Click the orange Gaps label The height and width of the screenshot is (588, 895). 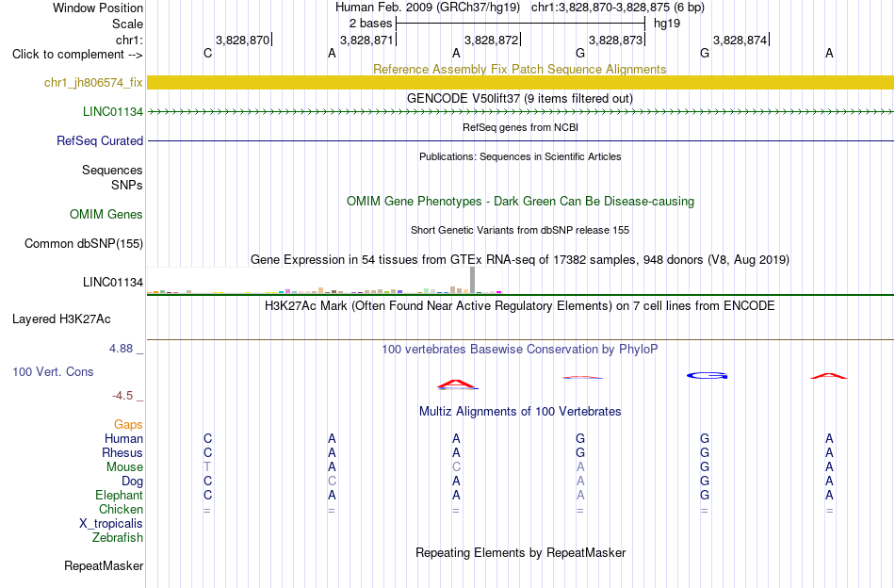128,424
